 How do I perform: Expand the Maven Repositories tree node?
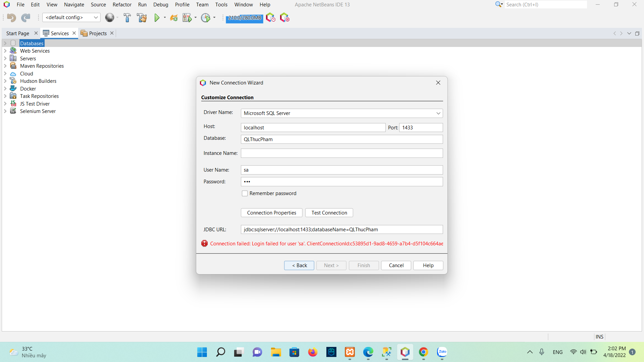click(5, 66)
